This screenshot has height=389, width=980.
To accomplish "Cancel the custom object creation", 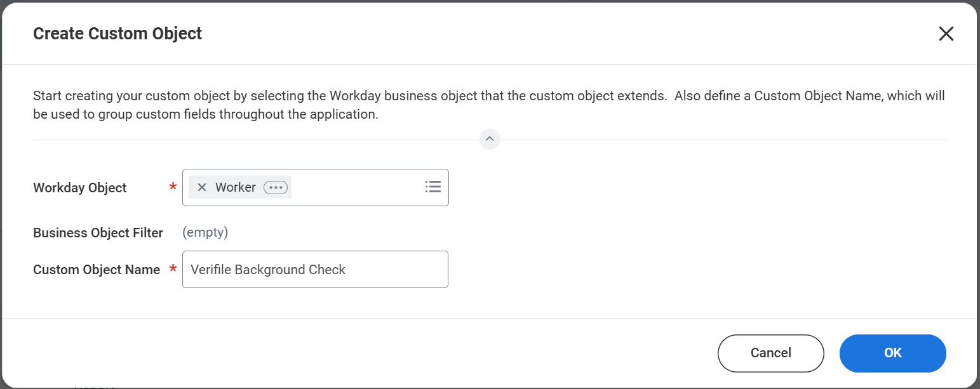I will tap(770, 353).
